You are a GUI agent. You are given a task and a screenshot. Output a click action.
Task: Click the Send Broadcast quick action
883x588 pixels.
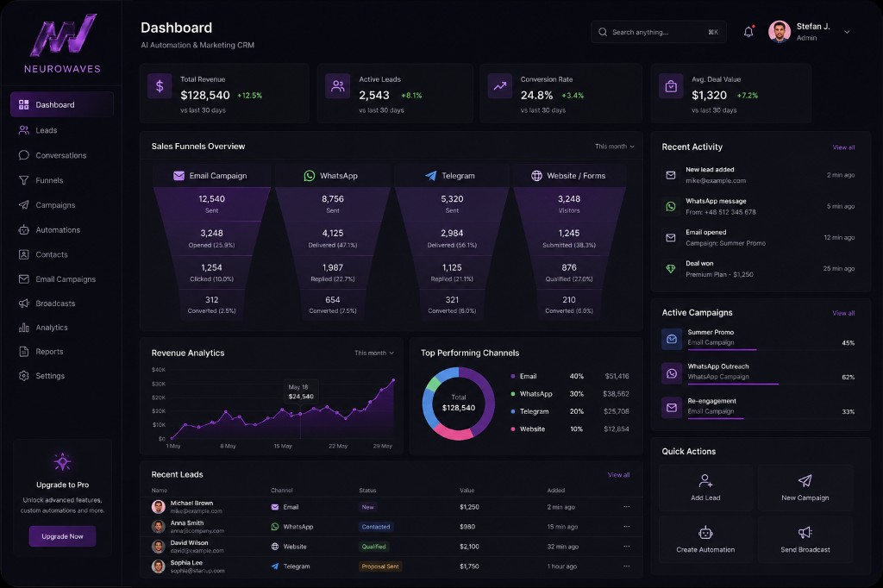point(805,540)
